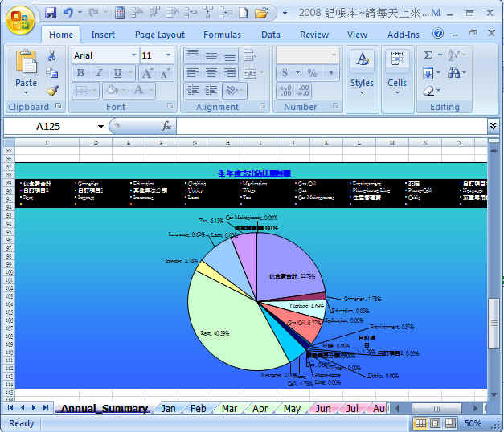Screen dimensions: 504x432
Task: Expand the Name Box dropdown arrow
Action: click(x=100, y=127)
